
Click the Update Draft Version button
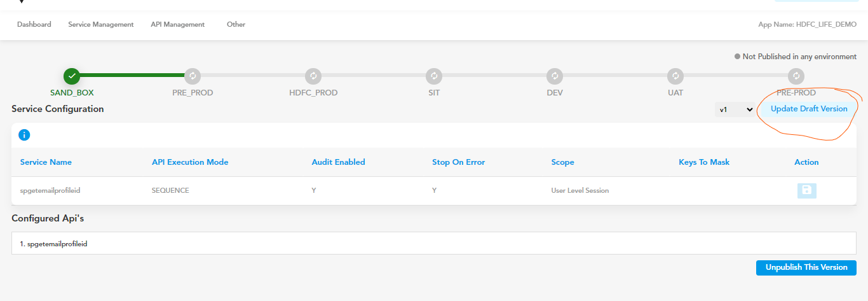809,109
